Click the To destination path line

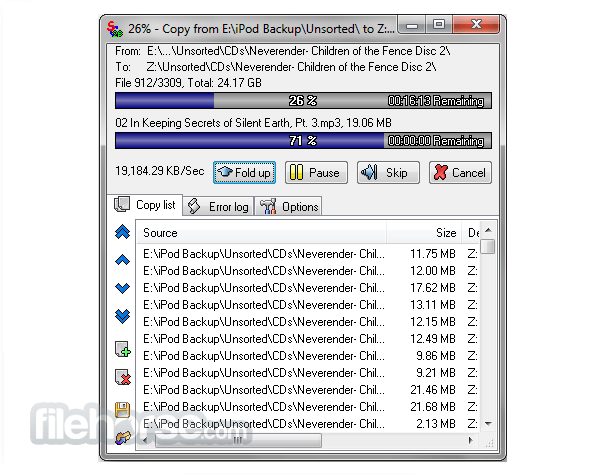pos(276,67)
